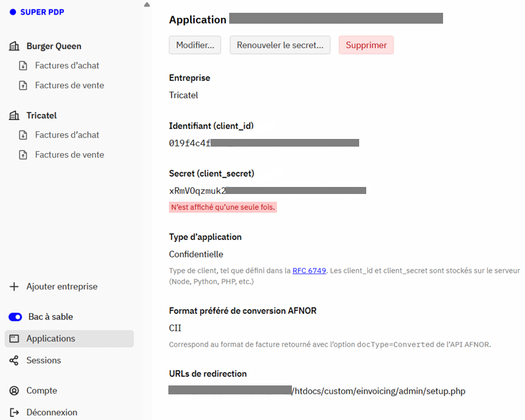Image resolution: width=525 pixels, height=420 pixels.
Task: Click the Sessions share icon
Action: [14, 360]
